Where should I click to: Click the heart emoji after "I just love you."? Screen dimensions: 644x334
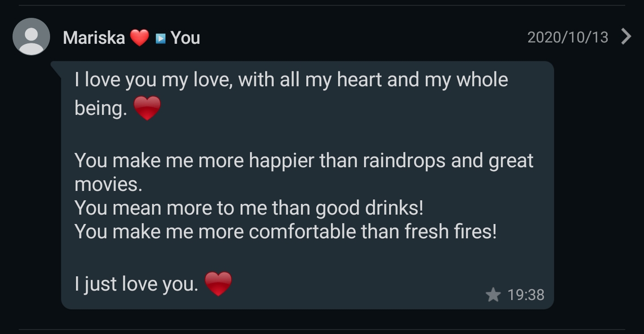click(218, 284)
